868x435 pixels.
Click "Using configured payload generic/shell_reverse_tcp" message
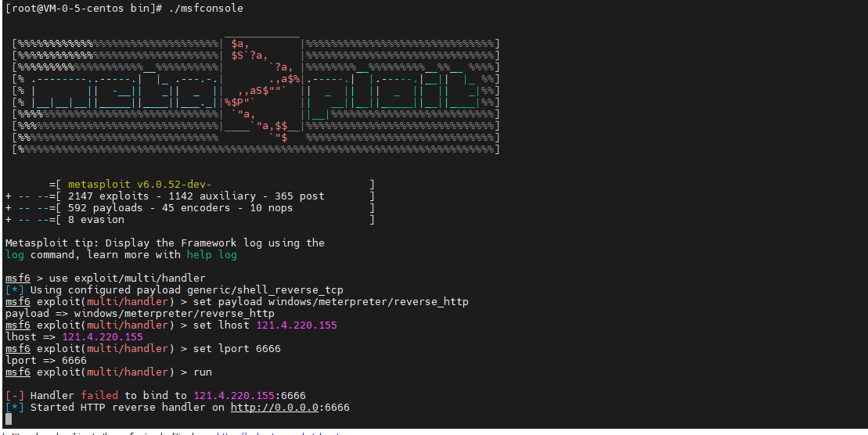tap(186, 290)
